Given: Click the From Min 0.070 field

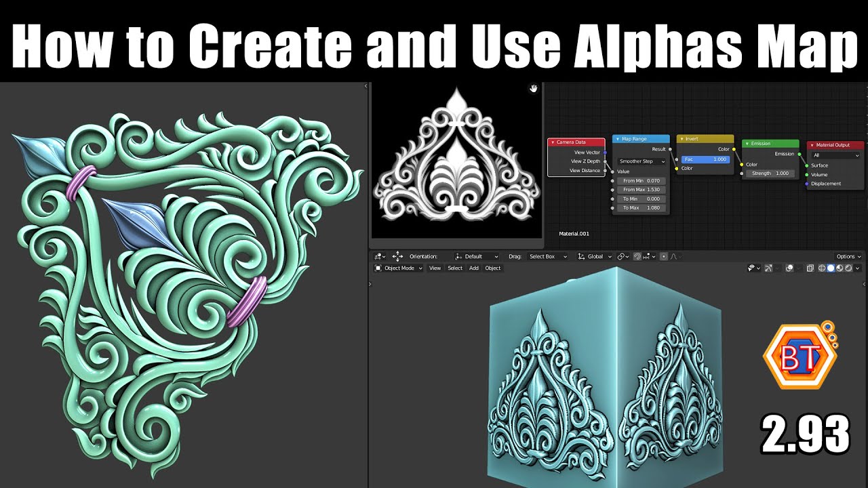Looking at the screenshot, I should pos(642,181).
